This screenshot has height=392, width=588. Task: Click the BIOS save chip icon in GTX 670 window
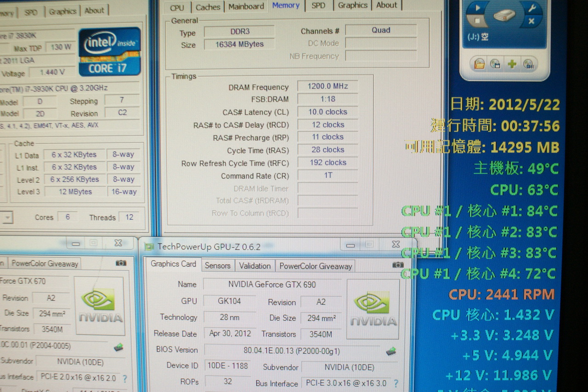[119, 347]
